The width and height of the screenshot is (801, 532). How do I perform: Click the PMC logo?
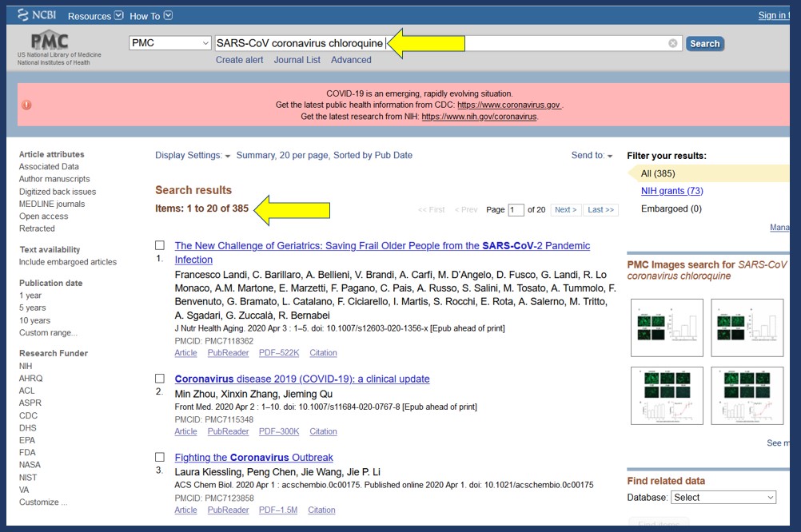[x=49, y=43]
